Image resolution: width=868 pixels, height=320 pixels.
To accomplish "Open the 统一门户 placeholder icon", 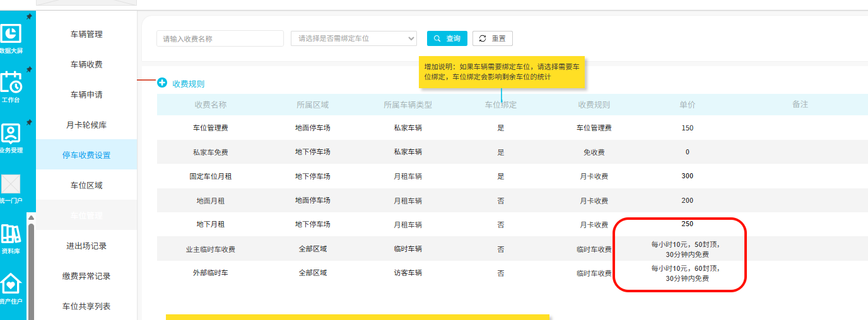I will (x=11, y=183).
